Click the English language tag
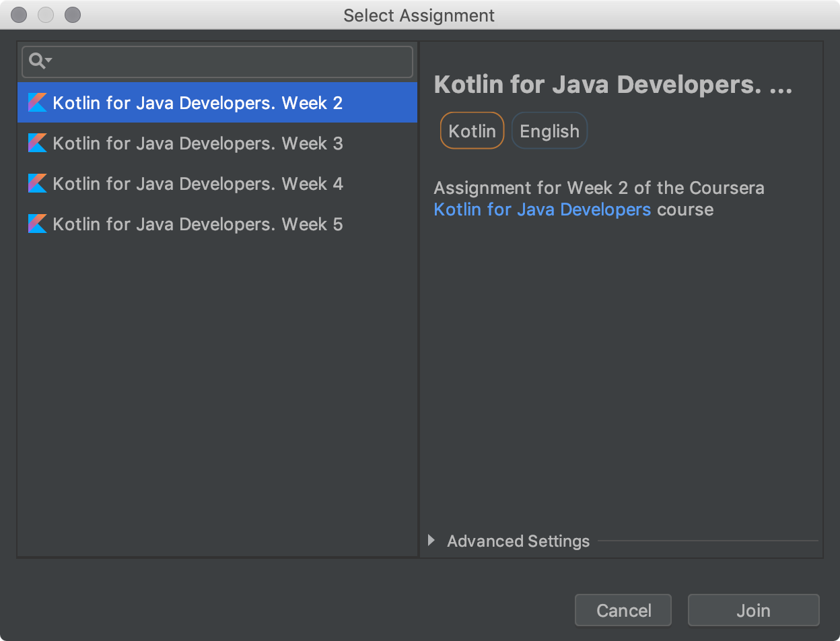This screenshot has height=641, width=840. tap(549, 131)
